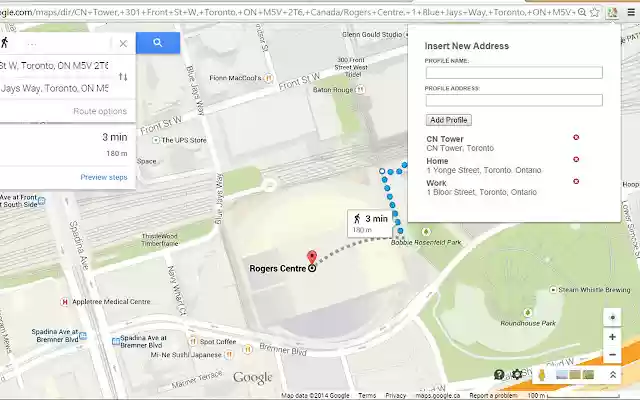Image resolution: width=640 pixels, height=400 pixels.
Task: Click the Spot Coffee marker icon
Action: [x=193, y=341]
